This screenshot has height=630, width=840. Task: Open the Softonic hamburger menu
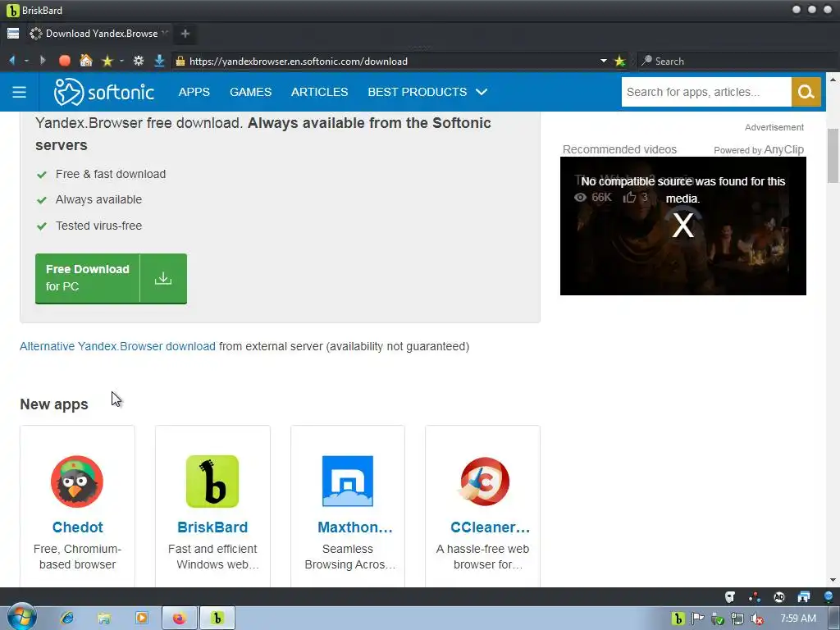[20, 92]
